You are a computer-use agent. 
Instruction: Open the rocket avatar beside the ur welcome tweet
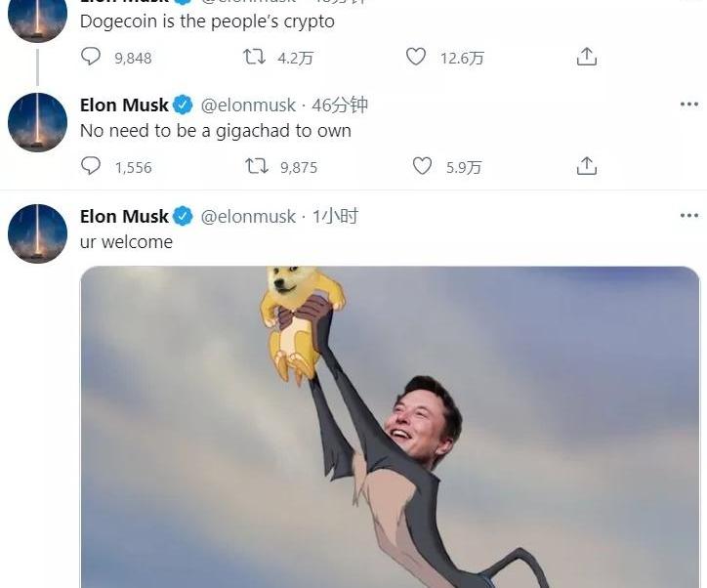37,233
